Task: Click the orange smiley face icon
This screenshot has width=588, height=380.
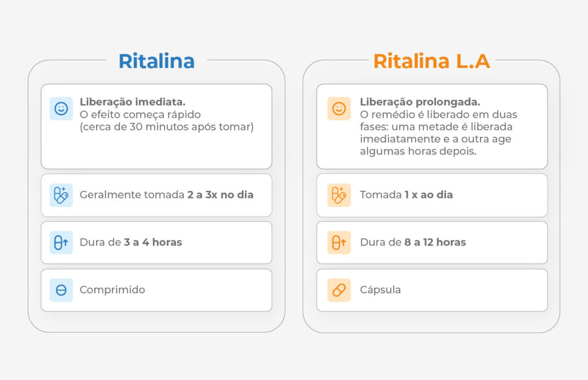Action: 339,109
